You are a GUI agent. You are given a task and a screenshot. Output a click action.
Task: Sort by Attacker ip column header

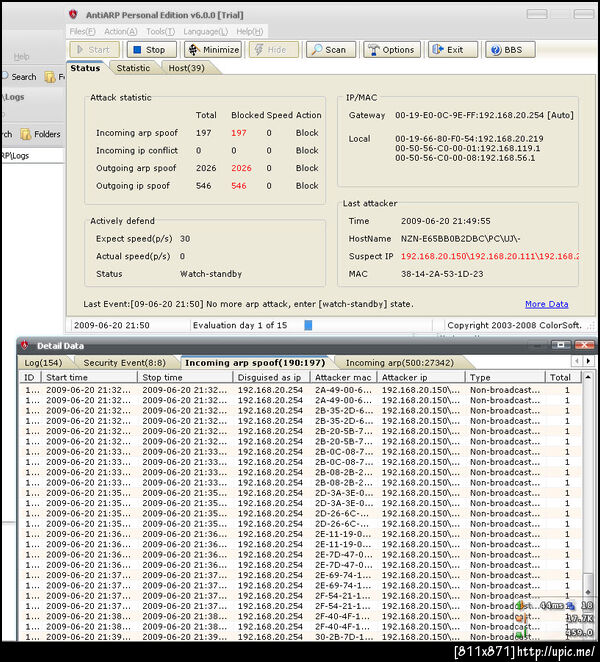pos(421,377)
